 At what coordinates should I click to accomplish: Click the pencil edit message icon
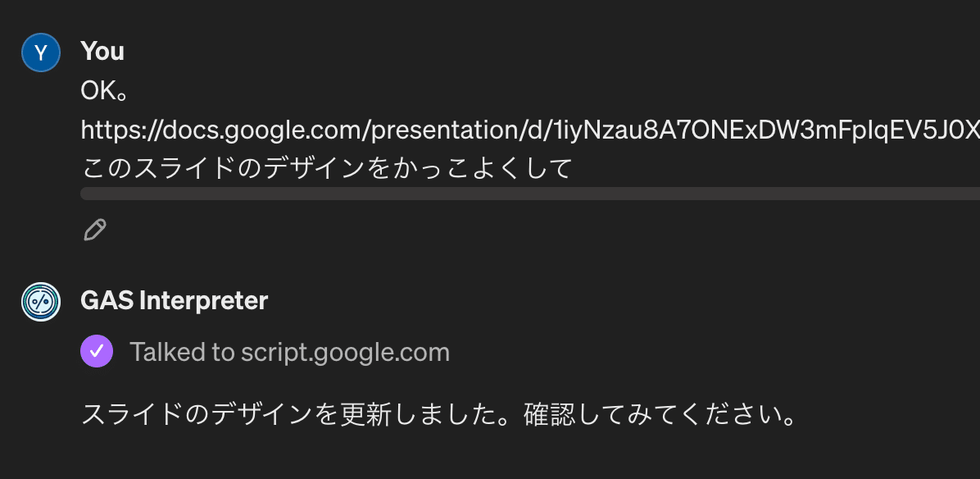click(95, 230)
